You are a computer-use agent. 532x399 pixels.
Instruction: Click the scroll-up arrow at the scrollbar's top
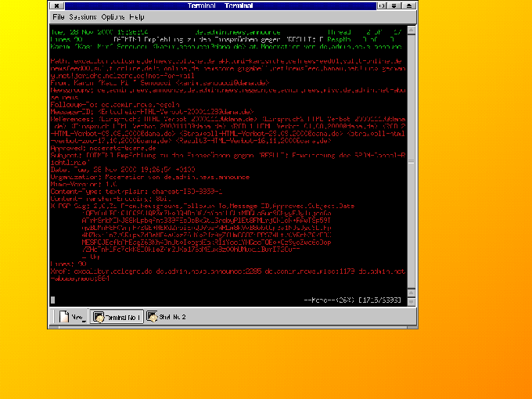click(x=412, y=31)
